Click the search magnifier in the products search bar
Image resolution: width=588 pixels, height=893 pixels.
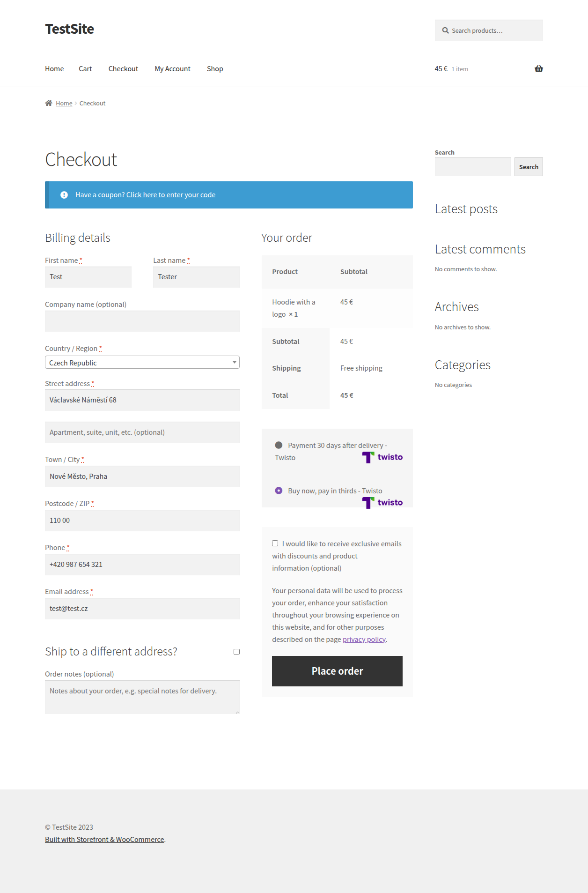point(445,30)
